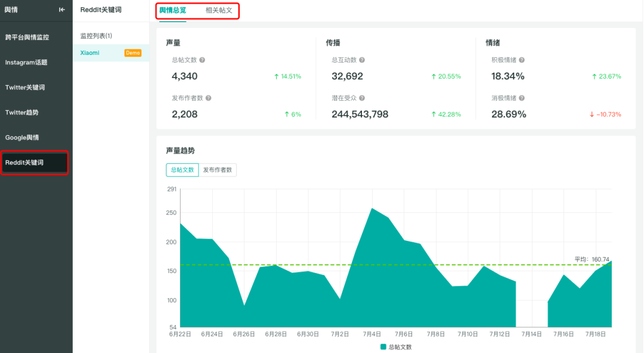
Task: Click help icon next to 积极情绪
Action: pyautogui.click(x=522, y=60)
